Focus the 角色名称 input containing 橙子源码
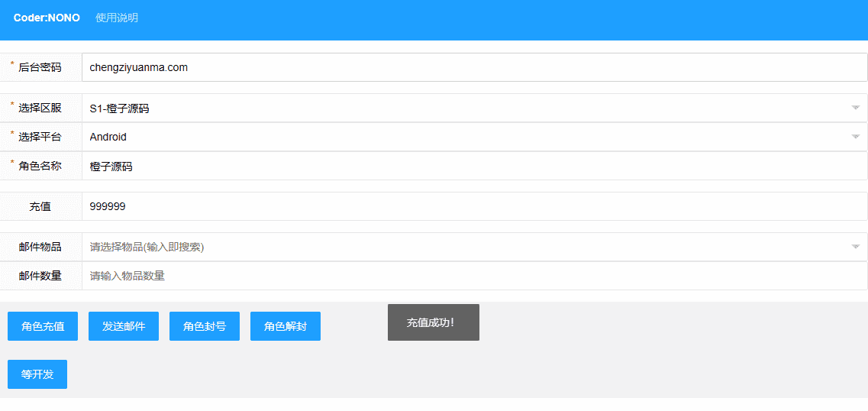The image size is (868, 411). pos(473,166)
